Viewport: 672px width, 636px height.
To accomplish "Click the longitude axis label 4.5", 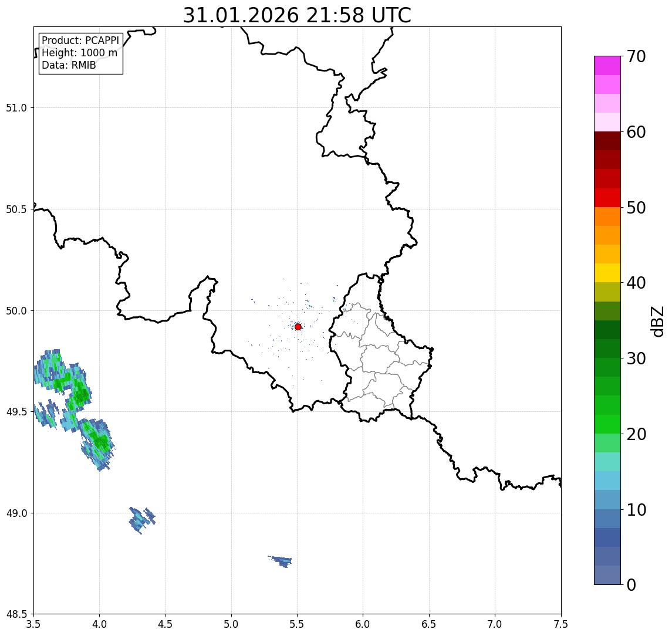I will [x=166, y=624].
